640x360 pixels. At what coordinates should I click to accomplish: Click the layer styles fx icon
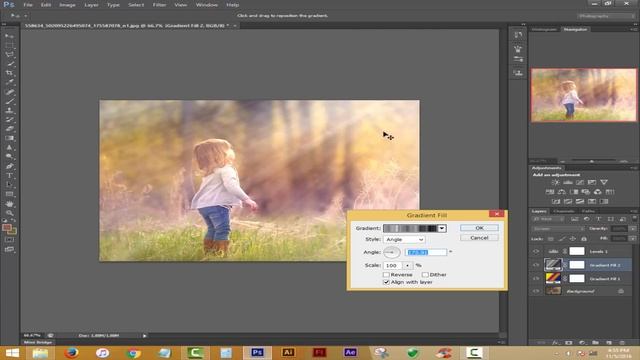(x=555, y=342)
